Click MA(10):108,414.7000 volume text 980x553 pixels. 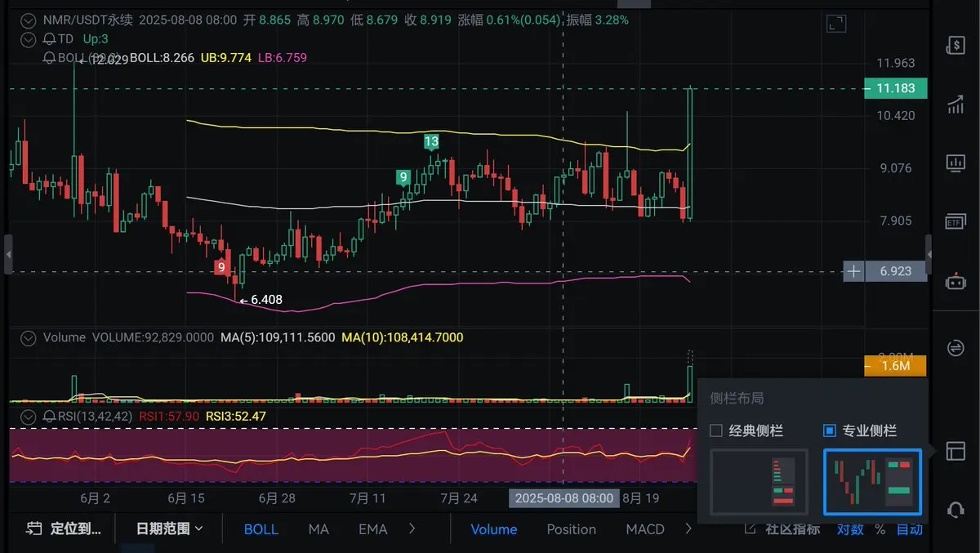pos(403,337)
